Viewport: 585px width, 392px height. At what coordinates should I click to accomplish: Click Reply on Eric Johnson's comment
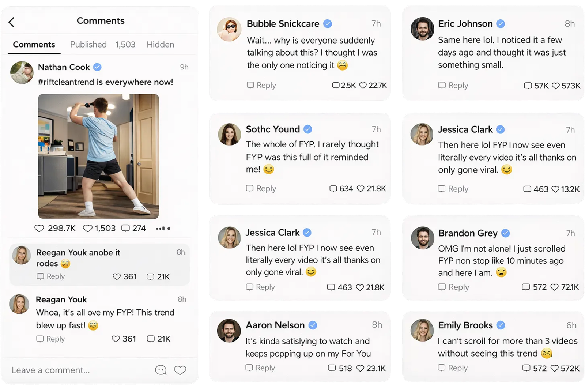click(453, 86)
